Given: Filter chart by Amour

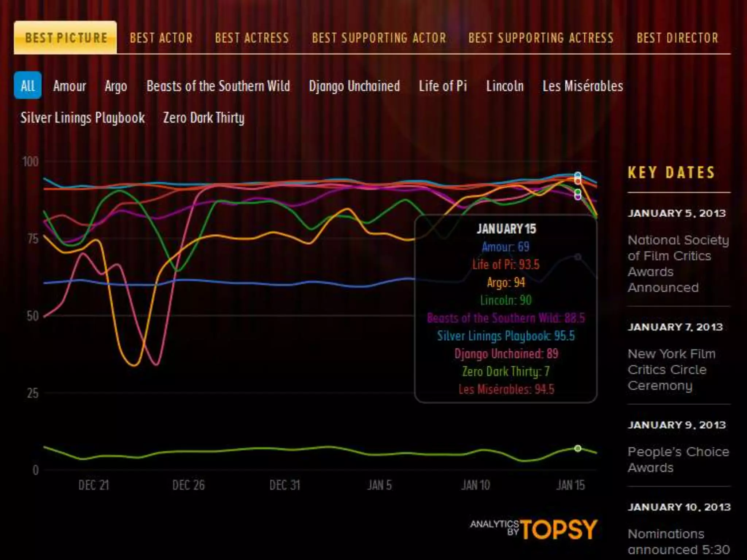Looking at the screenshot, I should [69, 86].
